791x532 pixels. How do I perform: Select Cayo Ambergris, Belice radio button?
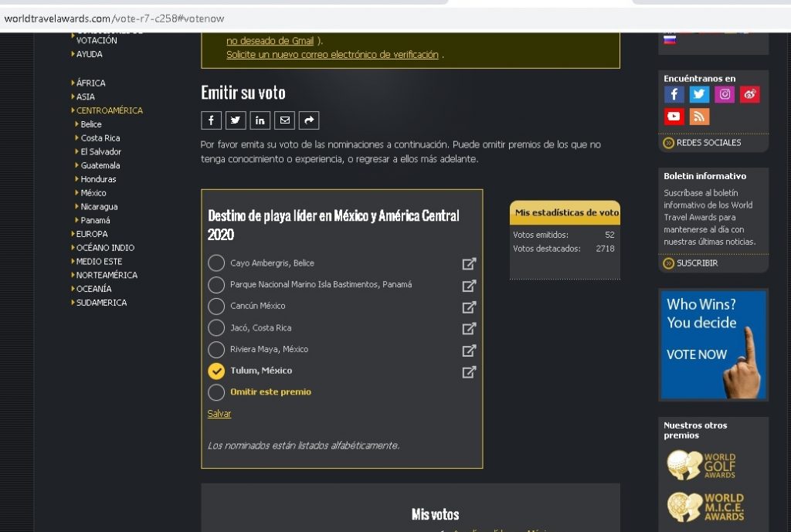coord(216,263)
